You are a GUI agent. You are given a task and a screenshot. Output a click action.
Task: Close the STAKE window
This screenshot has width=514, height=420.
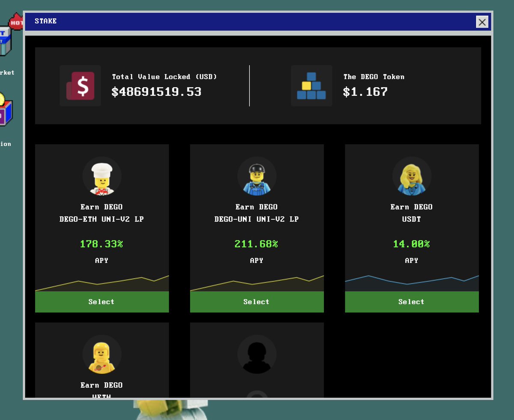tap(482, 22)
